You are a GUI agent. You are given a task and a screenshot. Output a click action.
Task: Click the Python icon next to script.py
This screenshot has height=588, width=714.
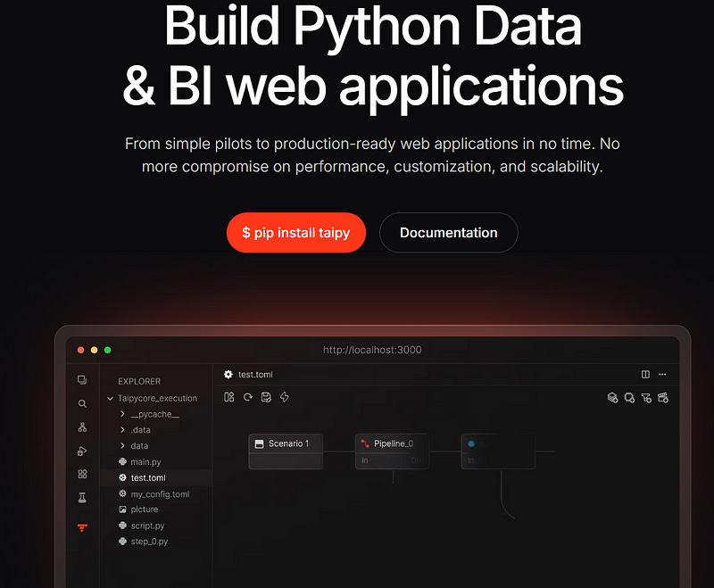coord(122,526)
